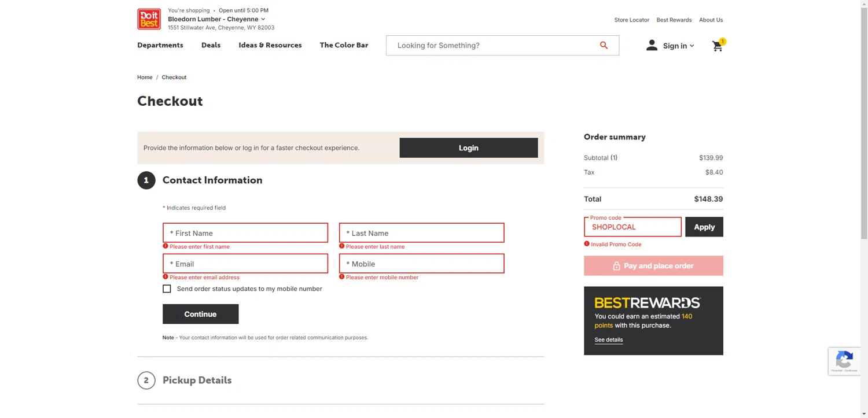Screen dimensions: 868x418
Task: Expand the Bloedorn Lumber store selector
Action: (216, 19)
